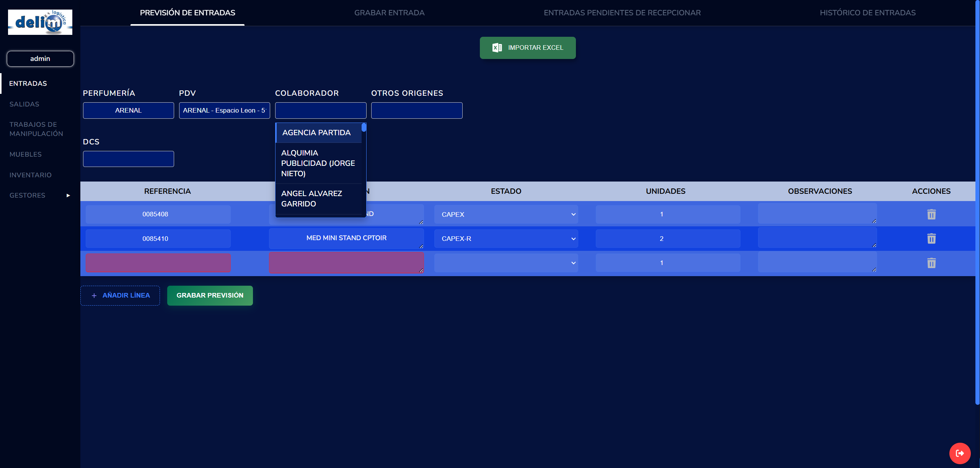Open the empty estado dropdown in third row
980x468 pixels.
coord(505,263)
